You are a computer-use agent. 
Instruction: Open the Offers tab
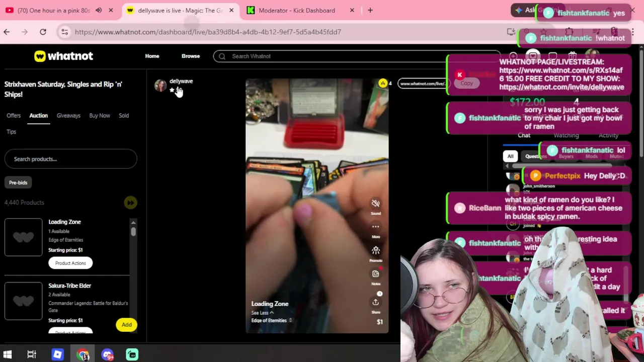tap(14, 116)
